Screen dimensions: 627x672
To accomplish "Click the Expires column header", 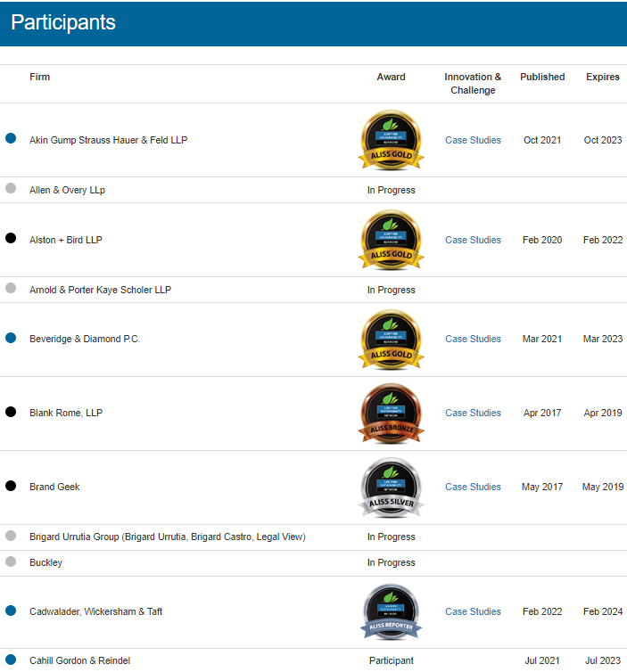I will (603, 78).
